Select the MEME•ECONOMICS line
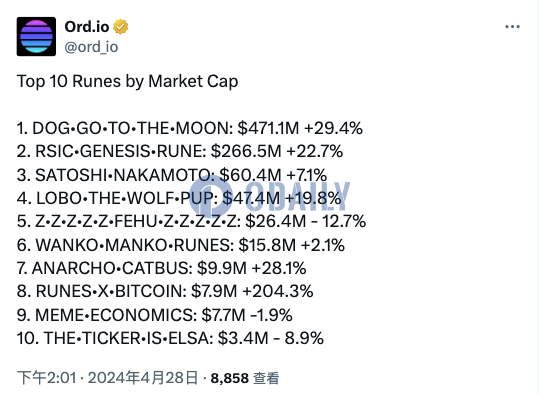This screenshot has width=539, height=394. tap(155, 315)
